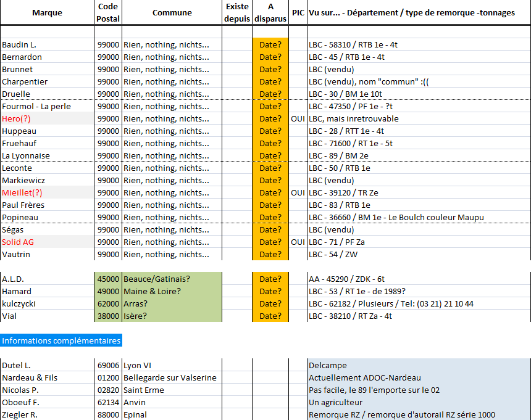Viewport: 531px width, 420px height.
Task: Select the Delcampe cell
Action: tap(419, 366)
